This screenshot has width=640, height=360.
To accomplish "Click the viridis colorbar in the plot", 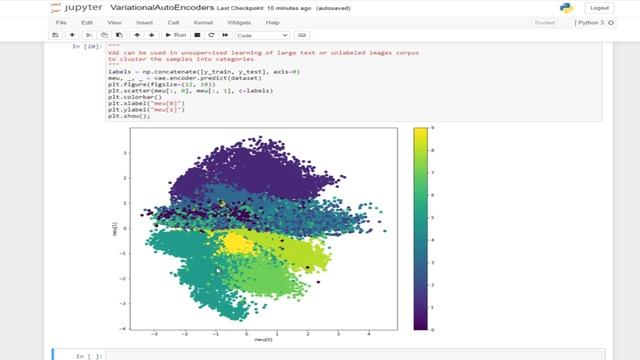I will (x=420, y=229).
